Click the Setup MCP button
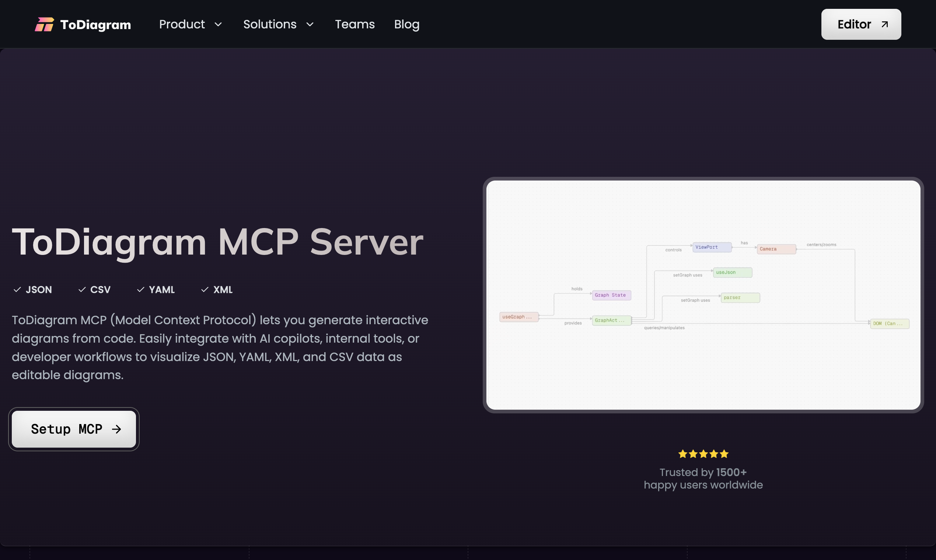The height and width of the screenshot is (560, 936). click(x=74, y=429)
